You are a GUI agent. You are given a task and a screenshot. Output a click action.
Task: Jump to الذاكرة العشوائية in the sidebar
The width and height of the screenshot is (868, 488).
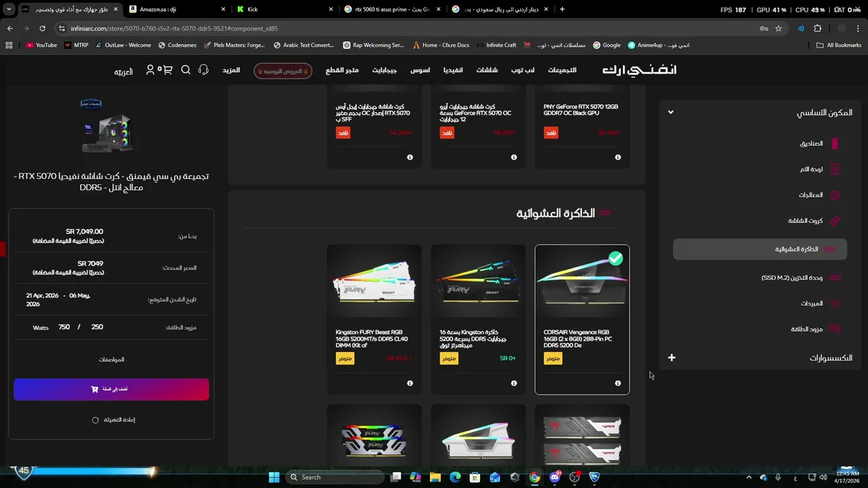[759, 249]
